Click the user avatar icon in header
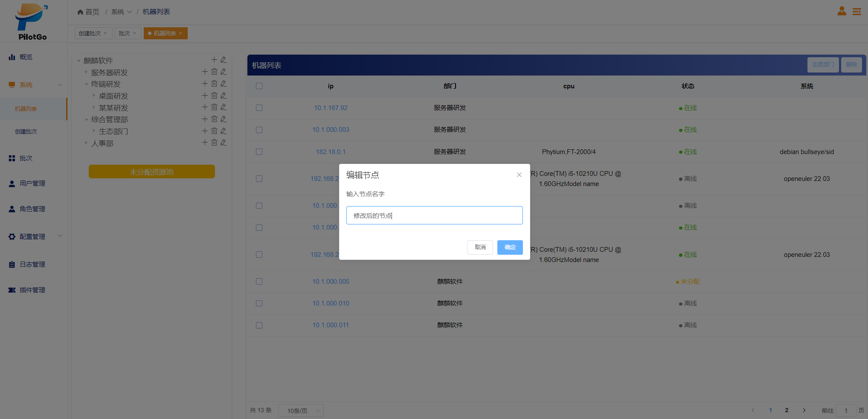 [x=842, y=11]
